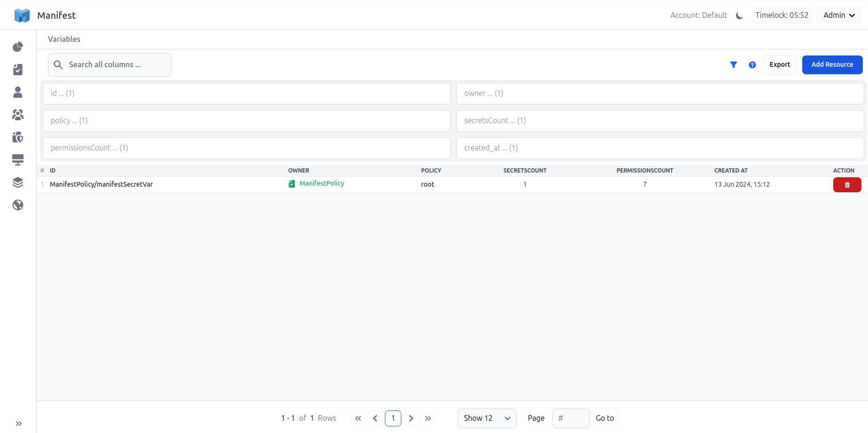The width and height of the screenshot is (868, 433).
Task: Open the policies clipboard-check sidebar icon
Action: [x=18, y=70]
